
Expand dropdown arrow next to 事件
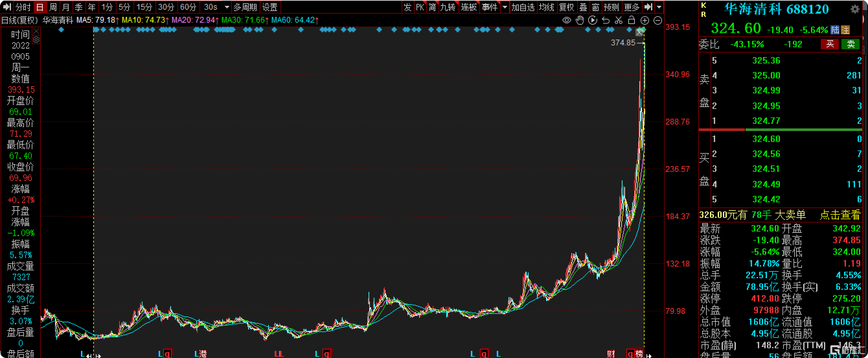pos(505,7)
